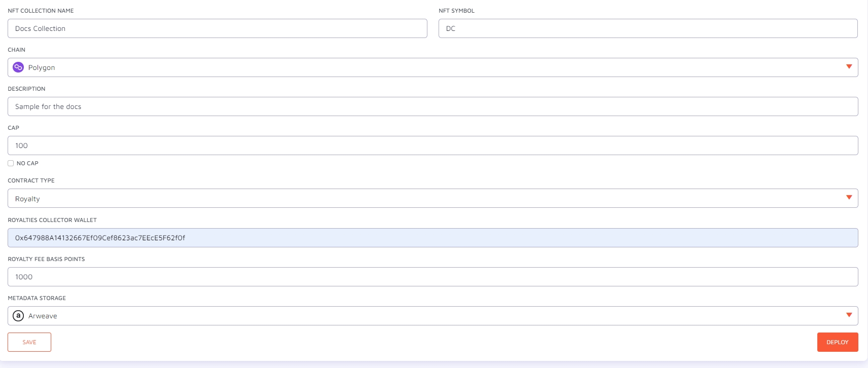The height and width of the screenshot is (368, 868).
Task: Focus the NFT Collection Name field
Action: pyautogui.click(x=217, y=28)
